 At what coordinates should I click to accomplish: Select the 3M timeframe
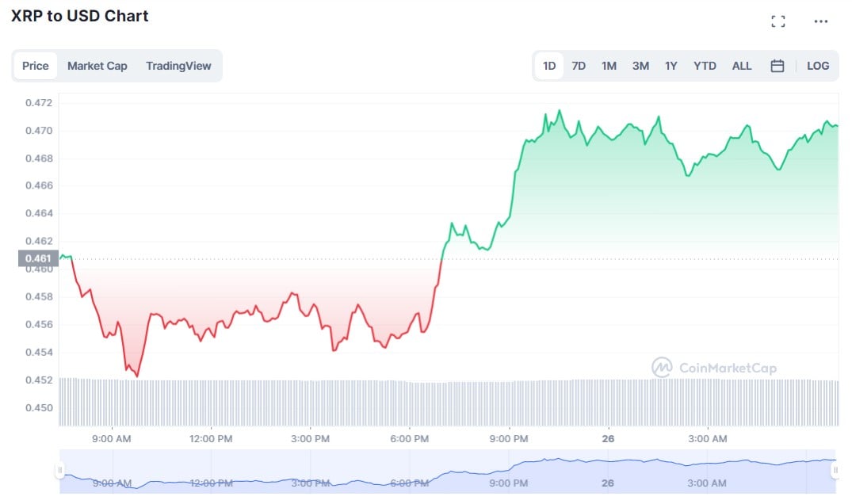[x=640, y=66]
